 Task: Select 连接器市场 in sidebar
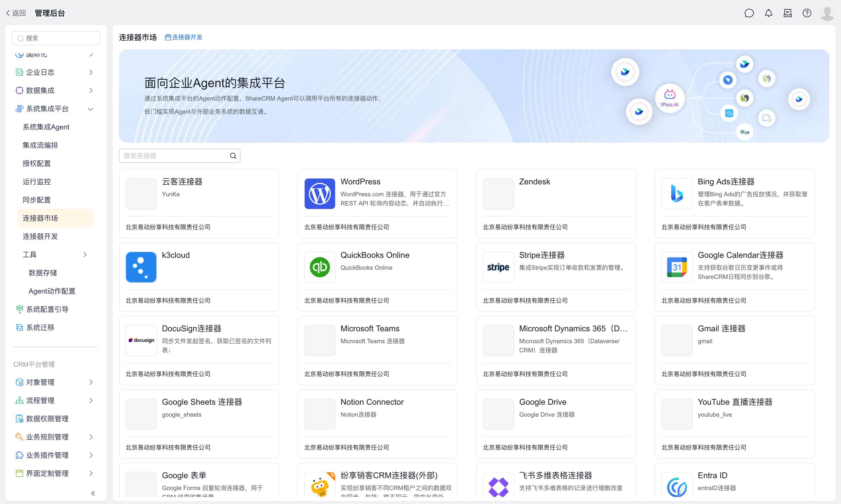tap(56, 218)
